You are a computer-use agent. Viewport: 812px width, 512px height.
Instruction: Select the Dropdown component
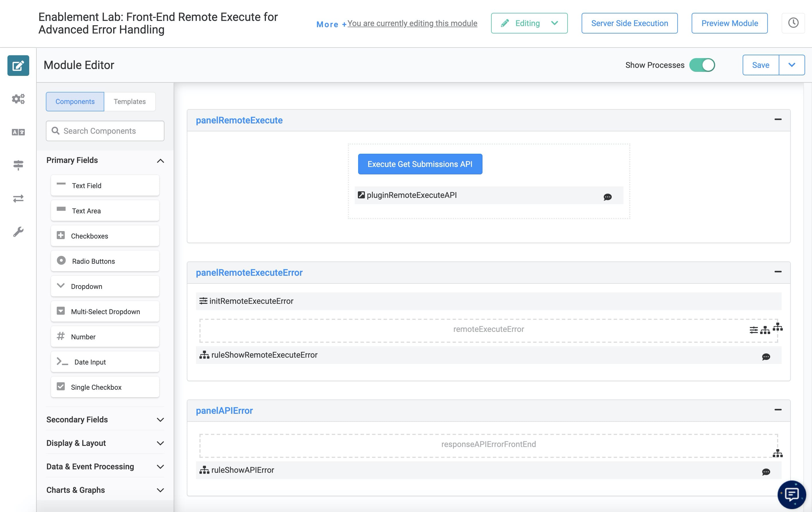[105, 286]
